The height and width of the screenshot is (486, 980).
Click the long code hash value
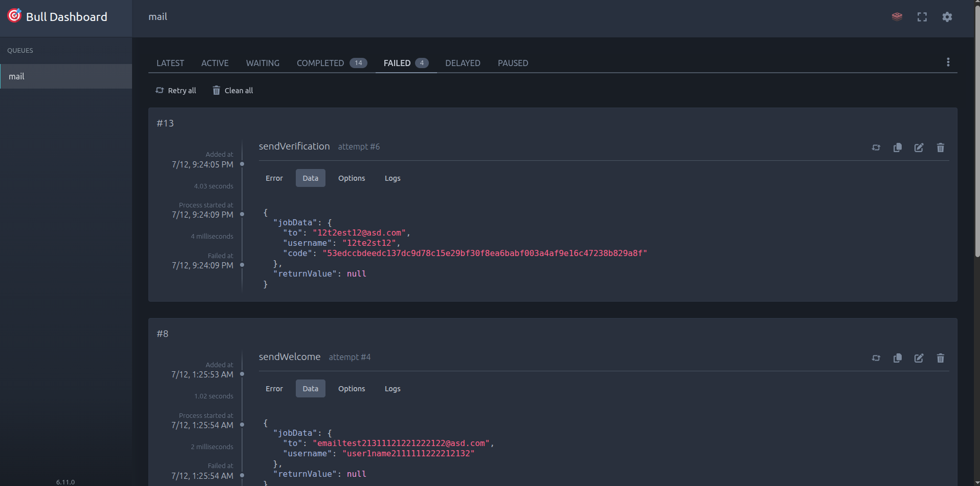485,253
